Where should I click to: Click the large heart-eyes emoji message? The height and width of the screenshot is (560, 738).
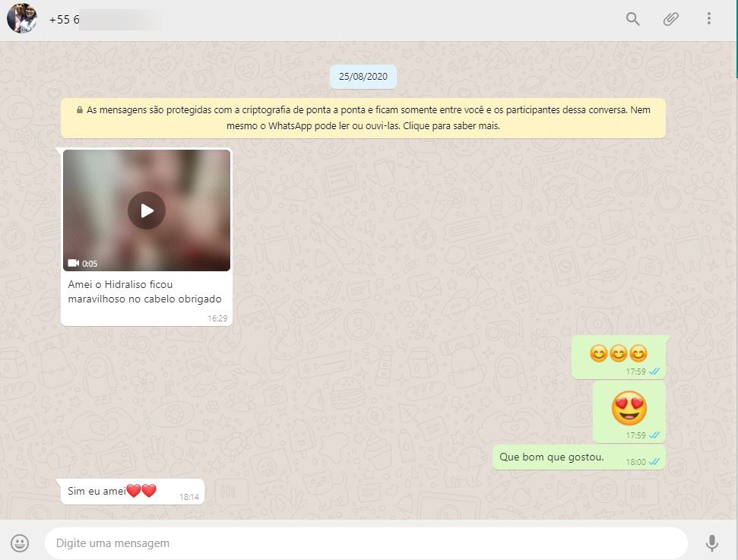click(x=629, y=409)
